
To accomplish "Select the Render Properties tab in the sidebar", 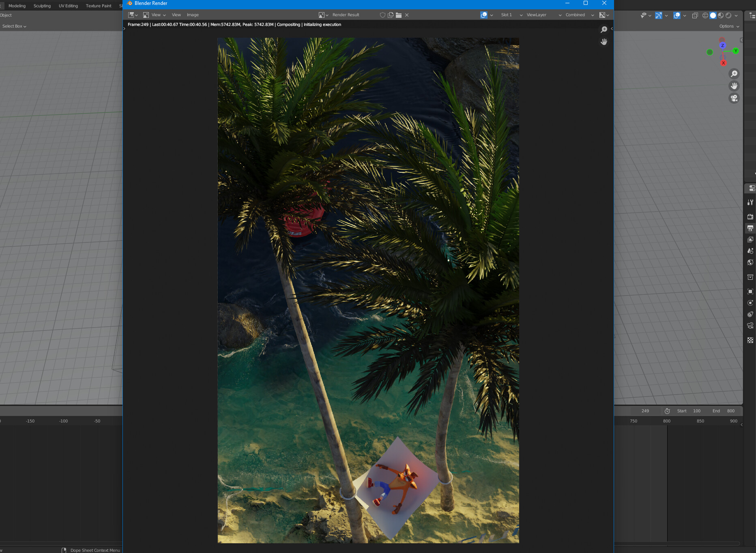I will (x=750, y=216).
